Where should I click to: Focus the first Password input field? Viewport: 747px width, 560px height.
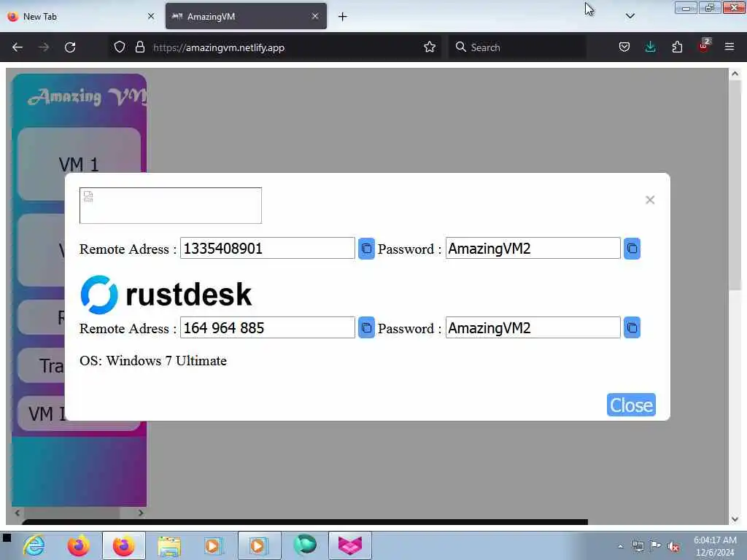(533, 248)
